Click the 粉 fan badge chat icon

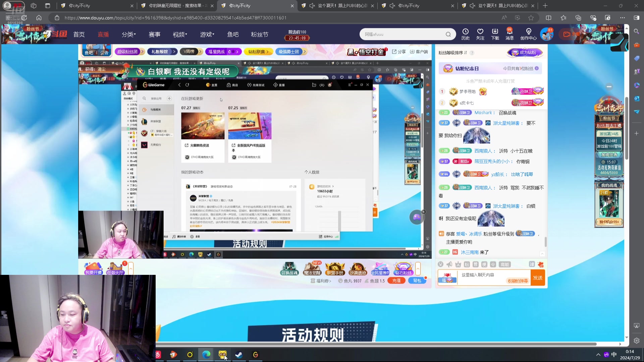point(467,264)
